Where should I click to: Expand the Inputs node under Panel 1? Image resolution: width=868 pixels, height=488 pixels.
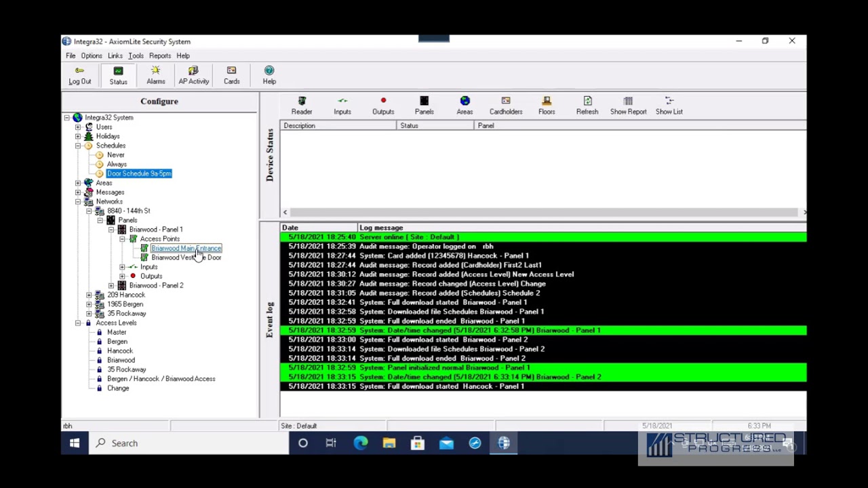point(122,267)
